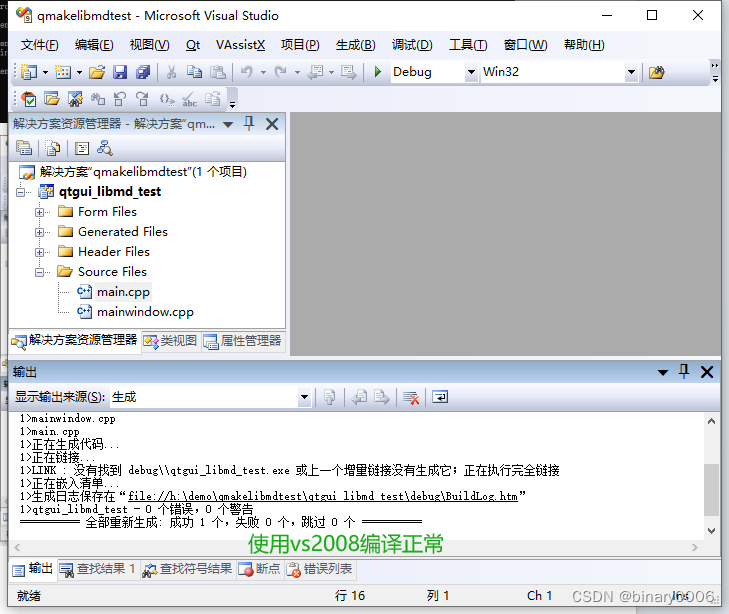Click go to next message icon in output
The image size is (729, 614).
382,397
